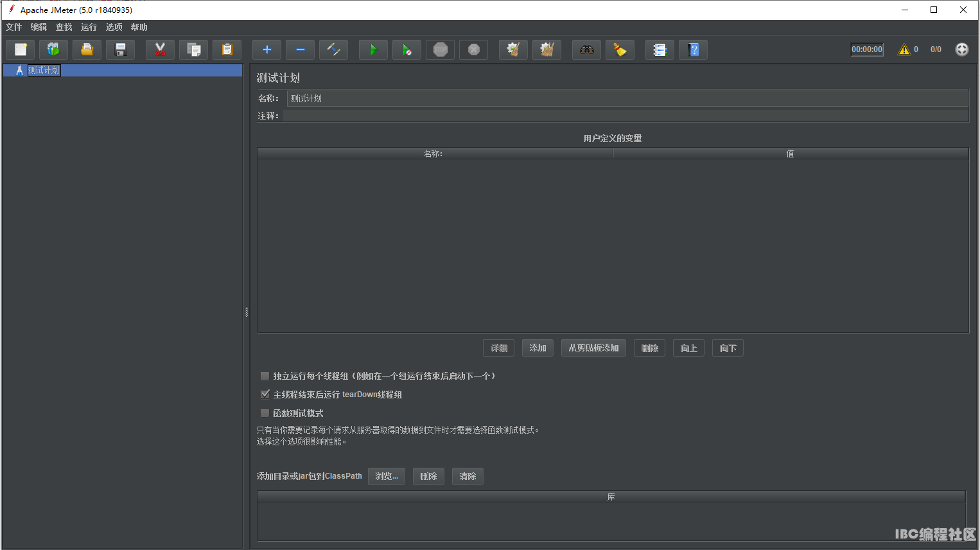Uncheck 主线程结束后运行 tearDown线程组
The image size is (980, 550).
(x=265, y=395)
